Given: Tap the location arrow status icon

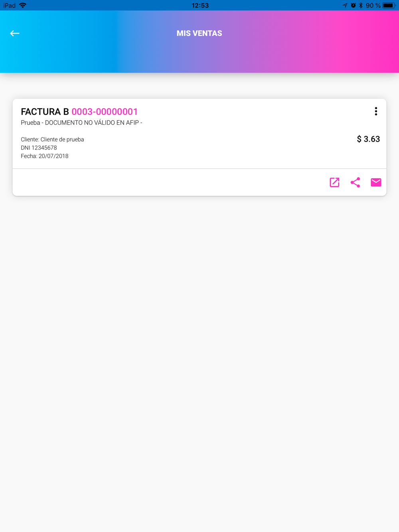Looking at the screenshot, I should click(345, 6).
